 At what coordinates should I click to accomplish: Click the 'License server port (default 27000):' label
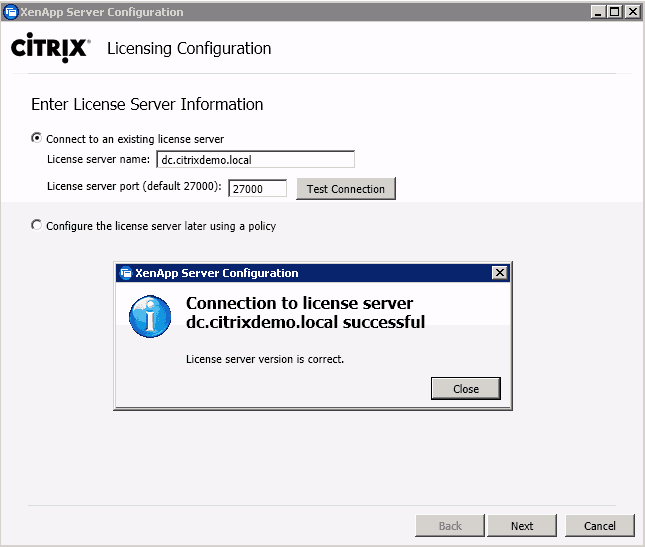click(x=134, y=186)
